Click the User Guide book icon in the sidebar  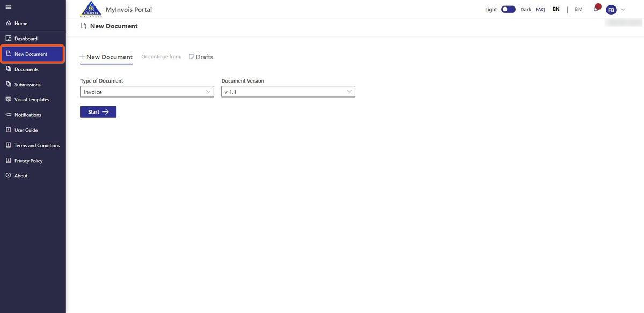pos(8,130)
